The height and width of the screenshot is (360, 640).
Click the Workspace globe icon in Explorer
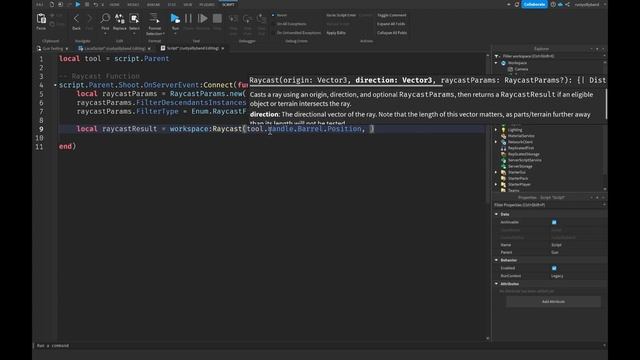(x=503, y=63)
